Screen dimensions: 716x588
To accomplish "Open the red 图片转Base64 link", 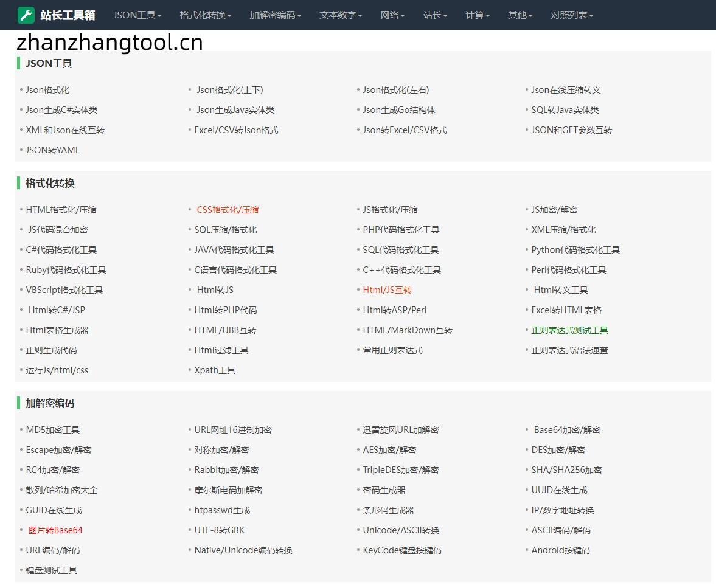I will point(55,530).
